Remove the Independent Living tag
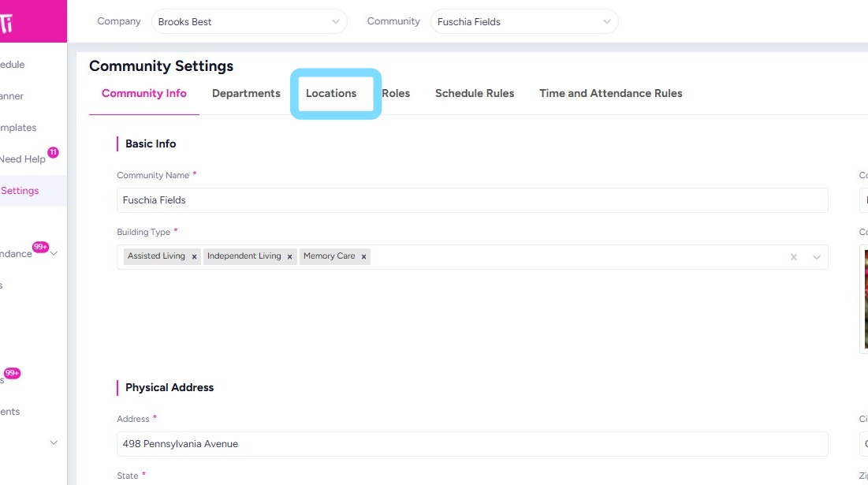 point(290,256)
